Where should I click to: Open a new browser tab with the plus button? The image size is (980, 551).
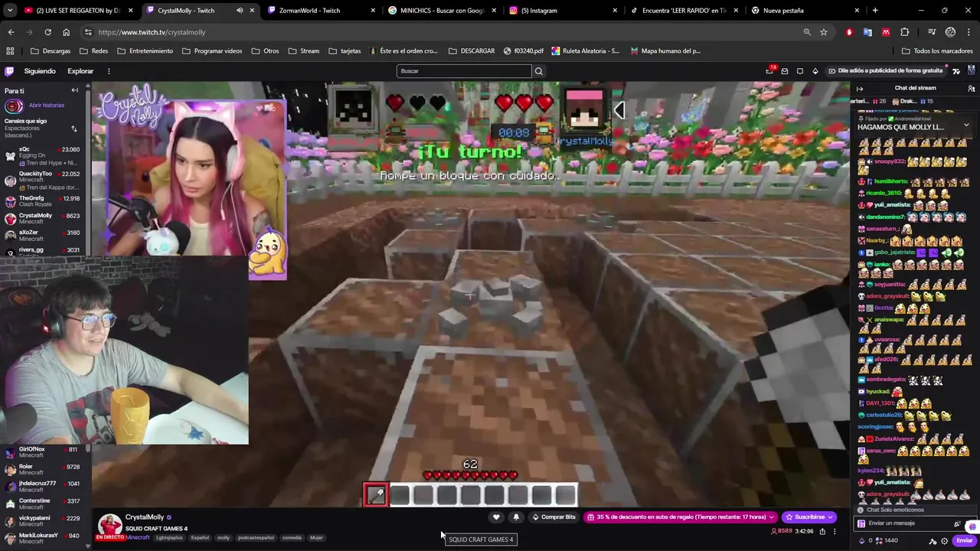(875, 11)
